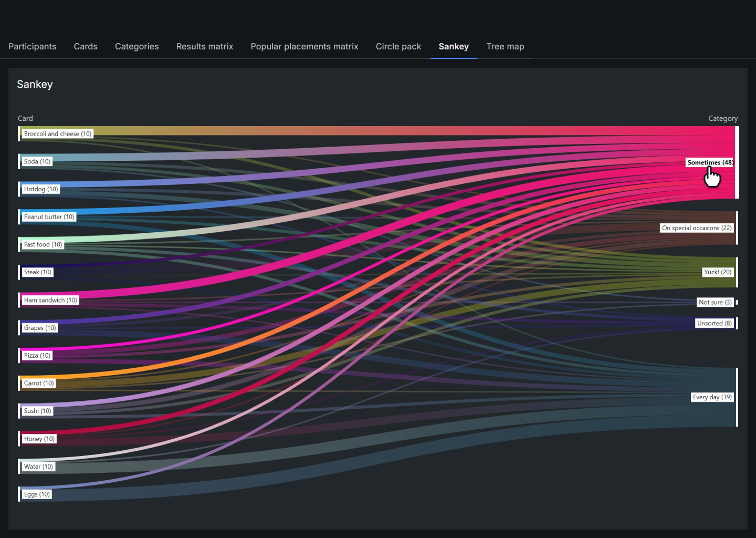Image resolution: width=756 pixels, height=538 pixels.
Task: Click the Eggs (10) card label
Action: [x=37, y=494]
